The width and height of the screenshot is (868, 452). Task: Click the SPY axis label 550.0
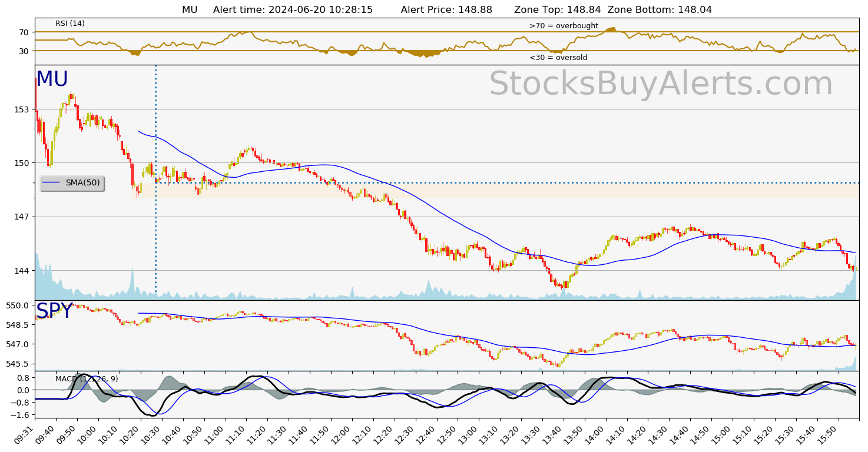pos(18,305)
